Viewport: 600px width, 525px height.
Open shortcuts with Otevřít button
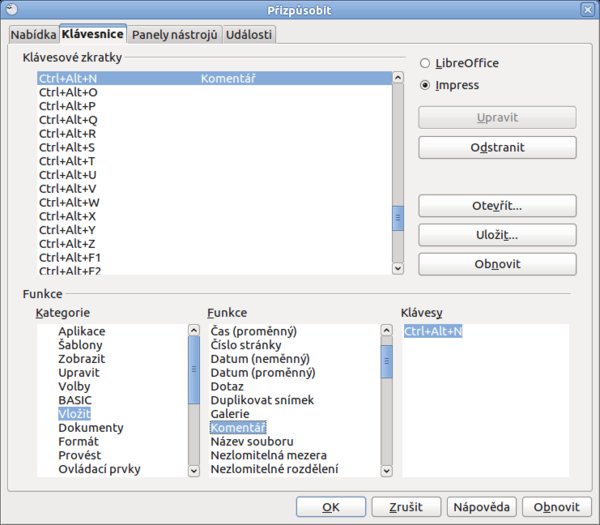pos(497,206)
